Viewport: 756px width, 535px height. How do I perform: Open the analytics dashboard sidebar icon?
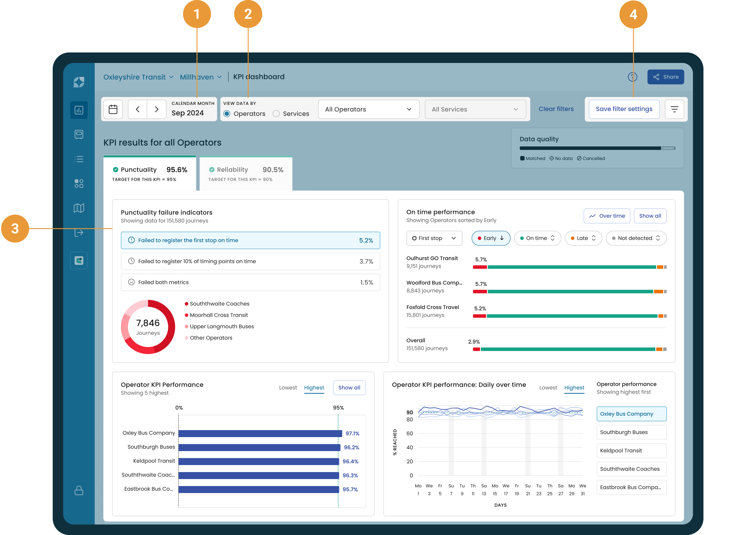tap(79, 110)
